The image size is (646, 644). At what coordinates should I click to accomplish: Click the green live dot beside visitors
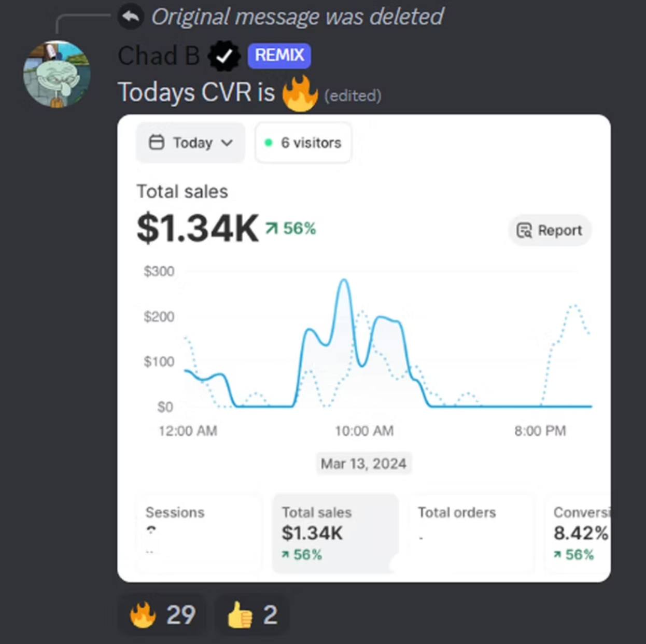[269, 143]
